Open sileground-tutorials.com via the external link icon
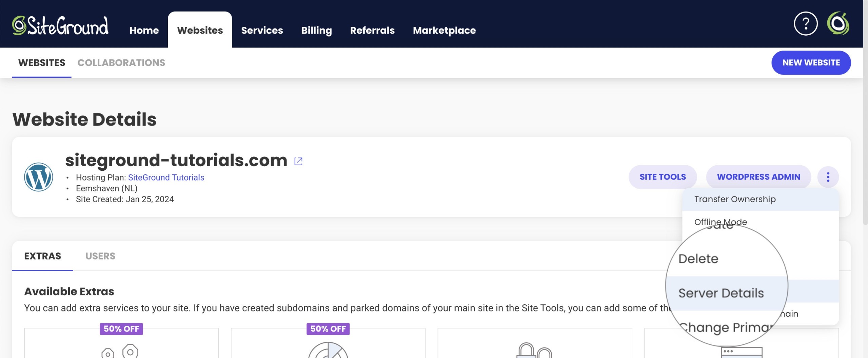The height and width of the screenshot is (358, 868). tap(298, 161)
